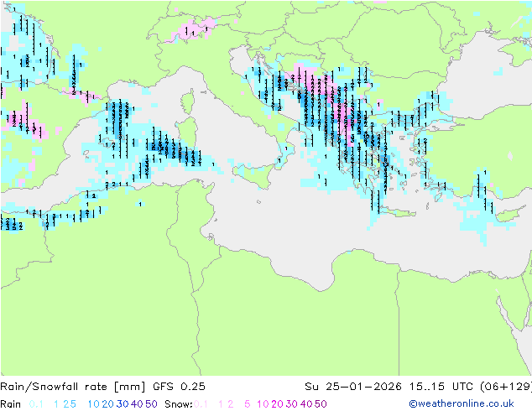Click the snow legend value 5
This screenshot has height=411, width=532.
coord(248,404)
